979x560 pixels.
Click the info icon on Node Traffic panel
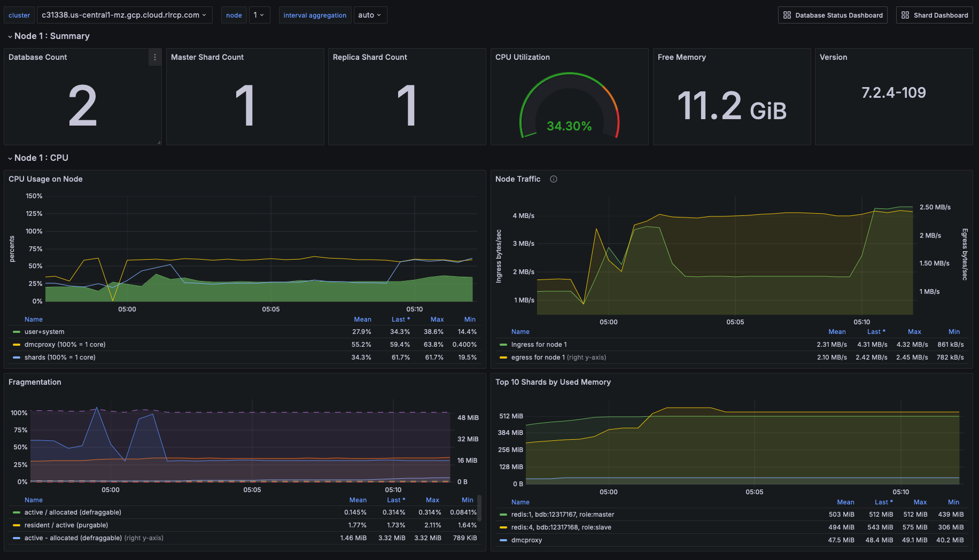point(554,179)
